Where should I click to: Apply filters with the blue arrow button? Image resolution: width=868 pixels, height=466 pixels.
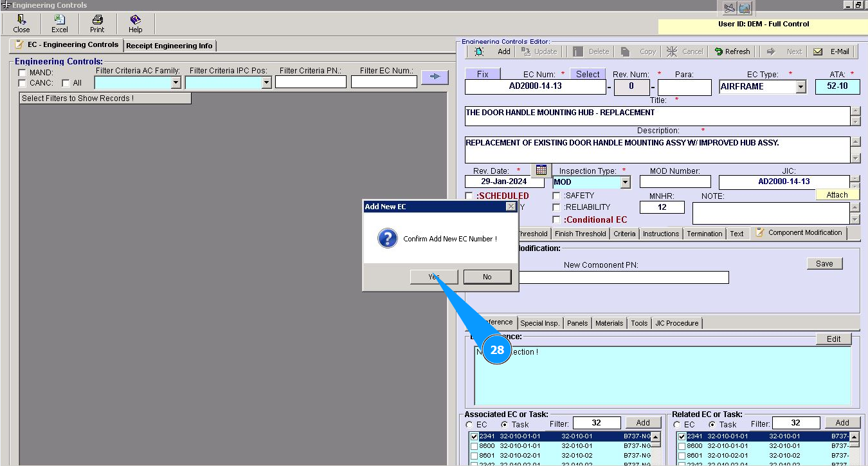435,77
